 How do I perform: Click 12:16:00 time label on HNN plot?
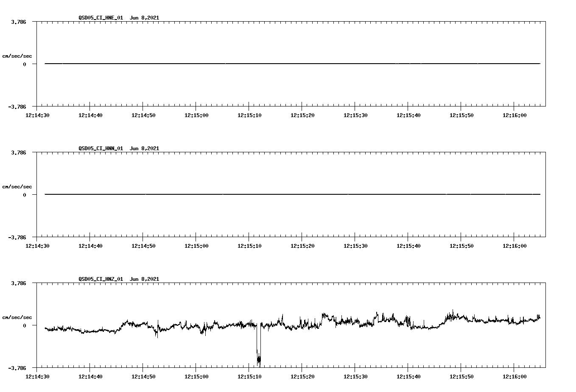point(514,246)
